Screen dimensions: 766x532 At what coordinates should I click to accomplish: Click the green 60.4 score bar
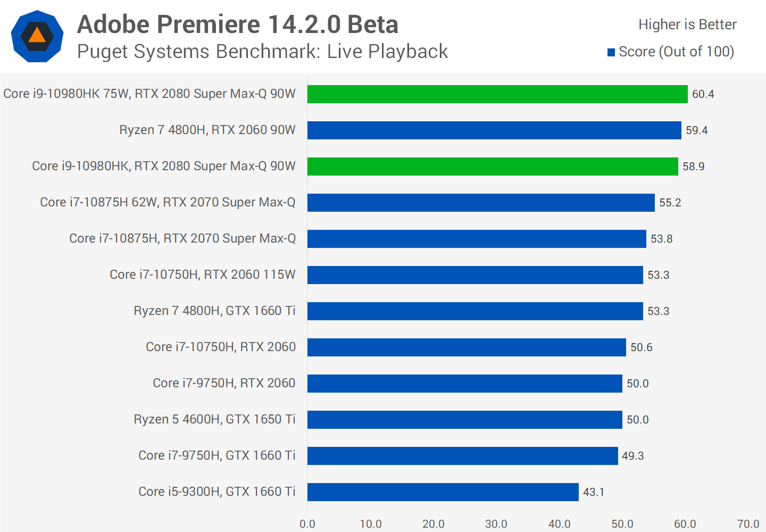pyautogui.click(x=497, y=94)
